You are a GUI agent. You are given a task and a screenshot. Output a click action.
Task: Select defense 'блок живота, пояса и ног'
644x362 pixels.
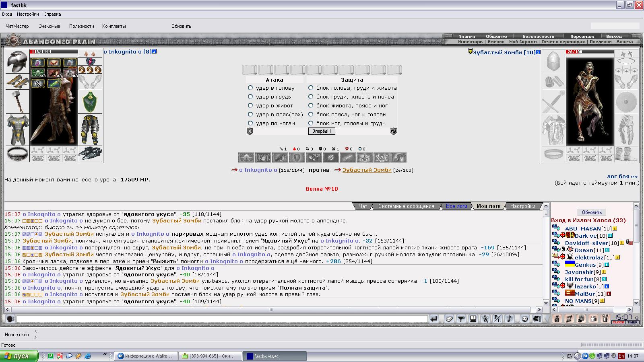pyautogui.click(x=311, y=105)
